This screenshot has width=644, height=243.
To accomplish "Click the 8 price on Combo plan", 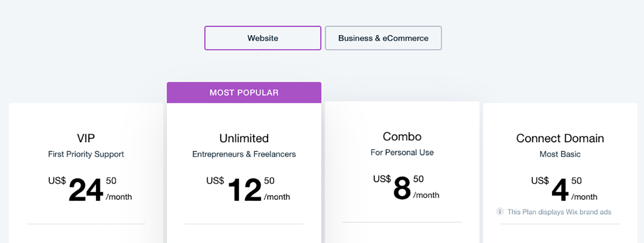I will point(402,189).
